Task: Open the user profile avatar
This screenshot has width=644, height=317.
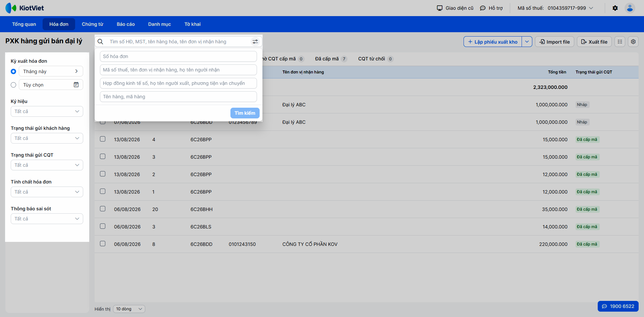Action: [630, 8]
